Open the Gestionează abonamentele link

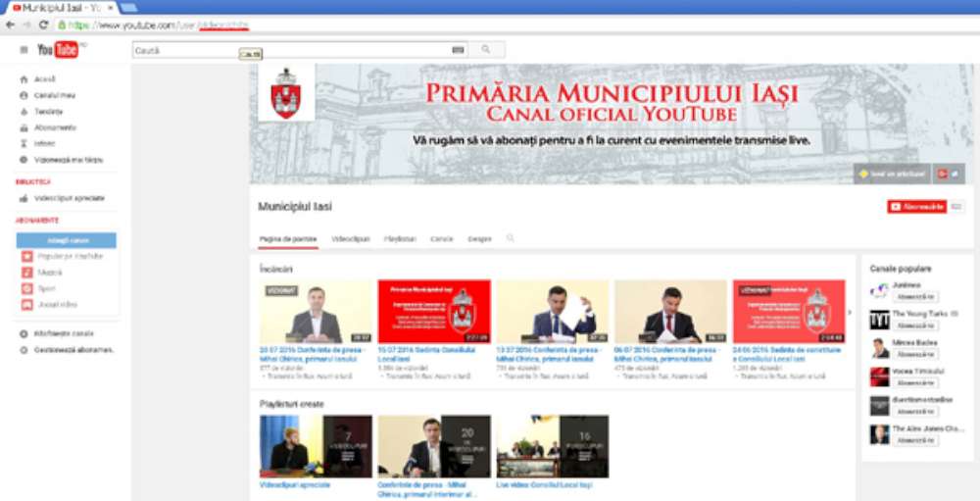click(74, 350)
